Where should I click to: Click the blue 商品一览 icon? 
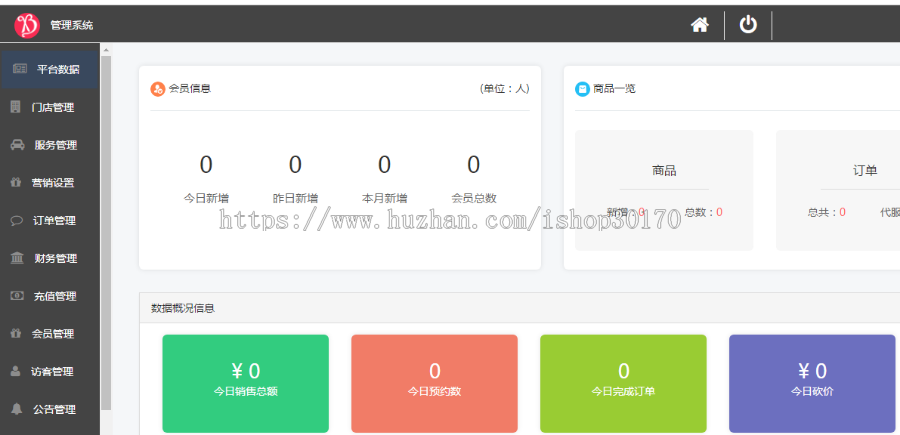point(583,89)
